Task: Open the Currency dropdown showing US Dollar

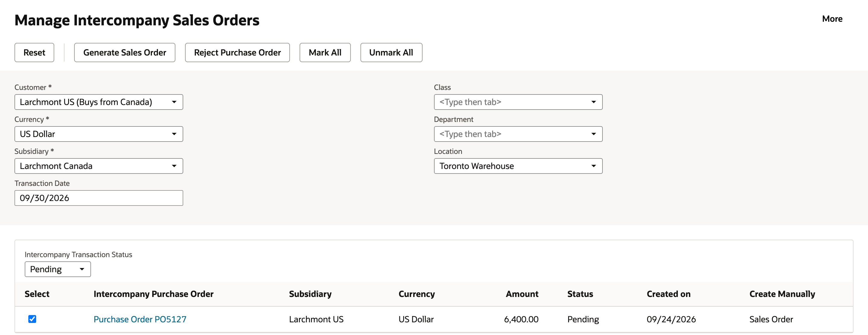Action: pyautogui.click(x=99, y=134)
